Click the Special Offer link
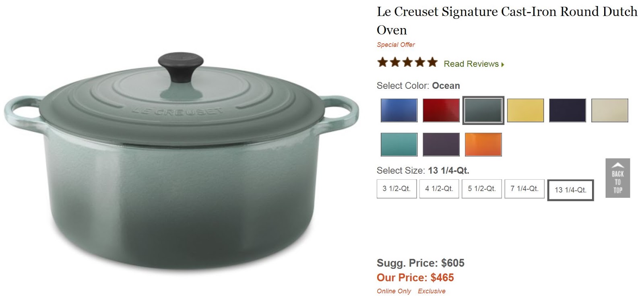 coord(396,45)
